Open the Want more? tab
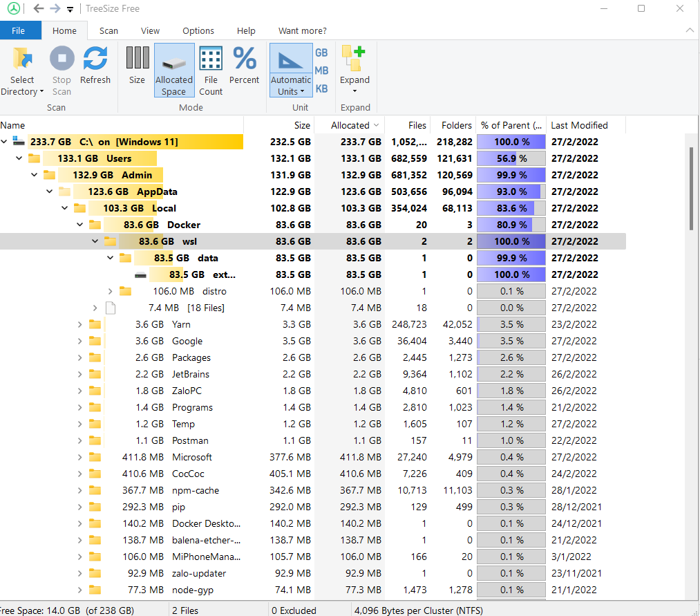The width and height of the screenshot is (700, 616). (x=302, y=31)
